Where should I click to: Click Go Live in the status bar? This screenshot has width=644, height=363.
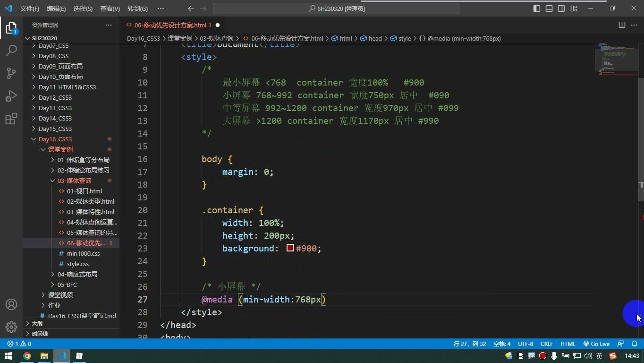click(596, 344)
